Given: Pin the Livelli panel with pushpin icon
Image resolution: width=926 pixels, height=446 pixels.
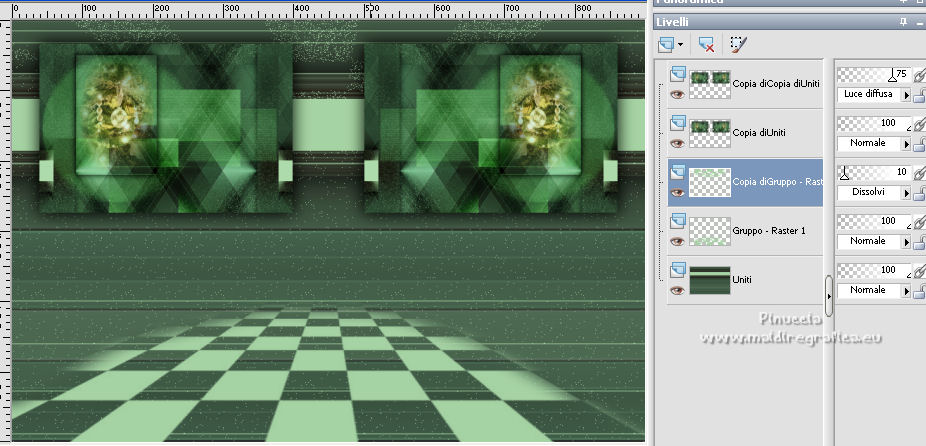Looking at the screenshot, I should pos(903,22).
